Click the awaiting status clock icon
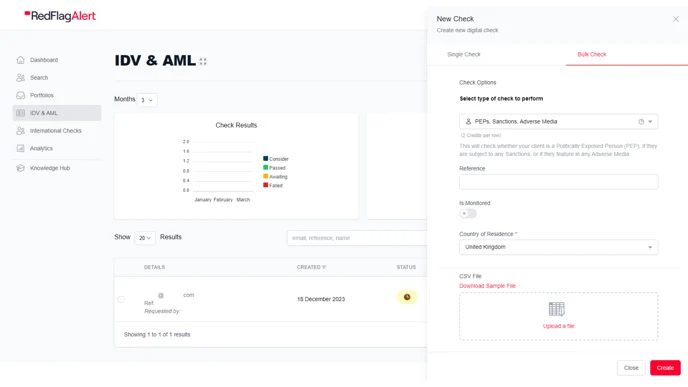 [407, 297]
